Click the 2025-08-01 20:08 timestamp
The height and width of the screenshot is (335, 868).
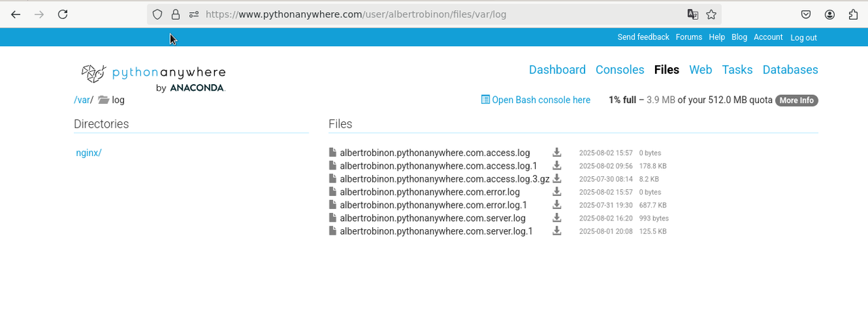click(x=606, y=231)
